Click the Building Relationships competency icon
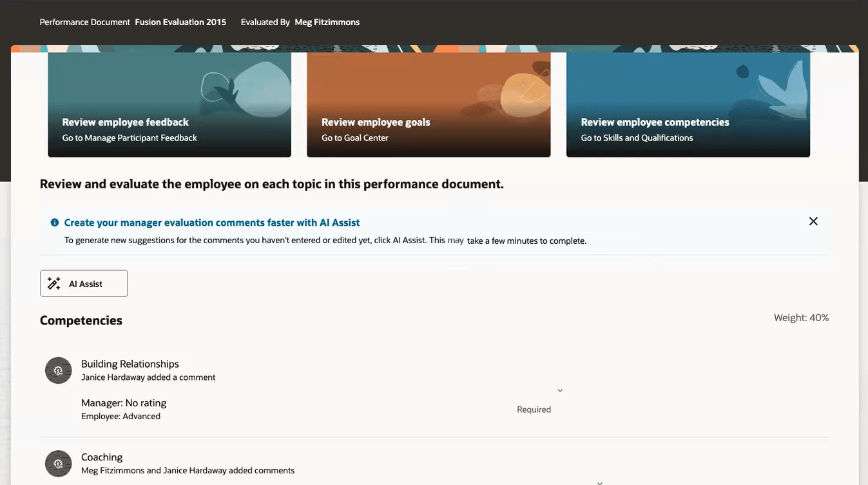Viewport: 868px width, 485px height. (58, 370)
